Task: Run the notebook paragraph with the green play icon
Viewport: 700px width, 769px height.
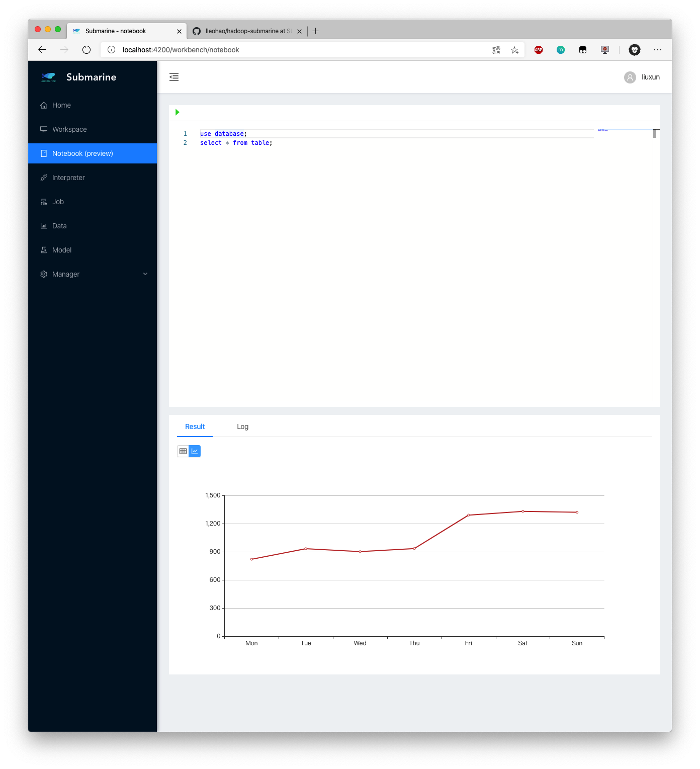Action: coord(177,112)
